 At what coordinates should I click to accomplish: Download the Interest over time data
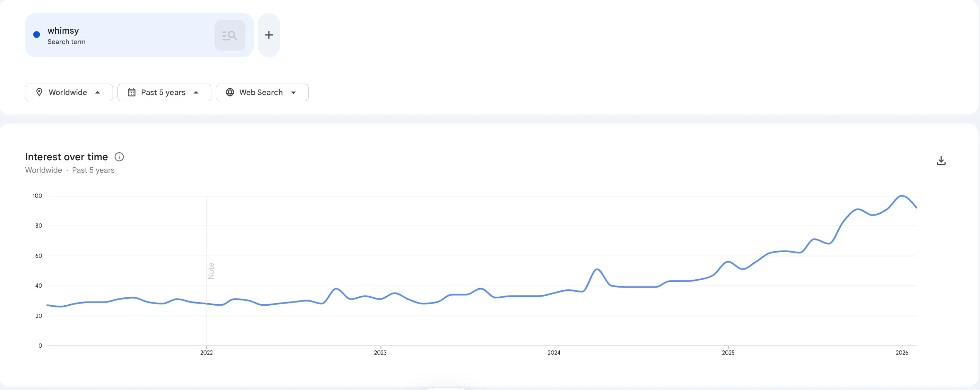(x=941, y=160)
